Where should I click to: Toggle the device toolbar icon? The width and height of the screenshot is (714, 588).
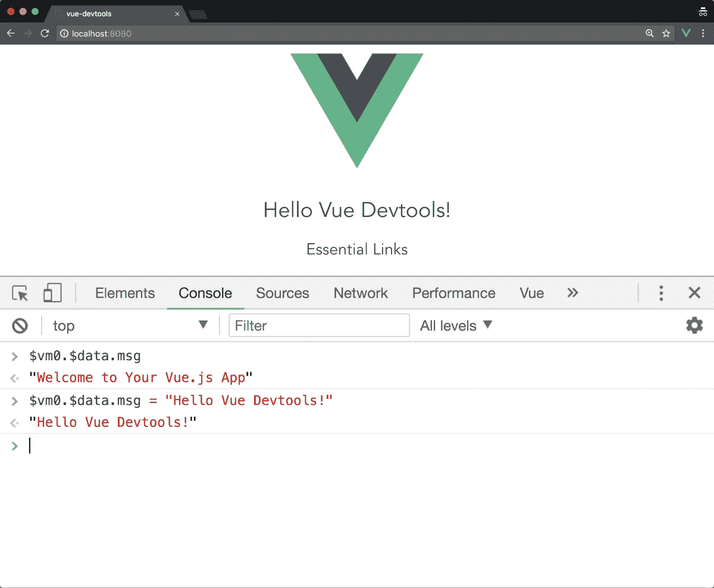pyautogui.click(x=52, y=293)
